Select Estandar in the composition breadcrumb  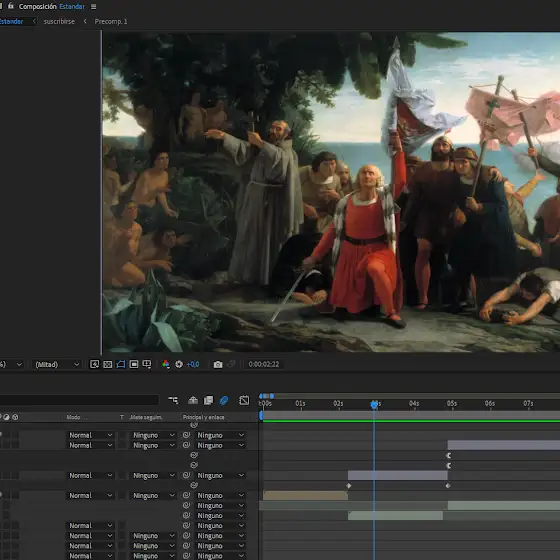pos(11,21)
